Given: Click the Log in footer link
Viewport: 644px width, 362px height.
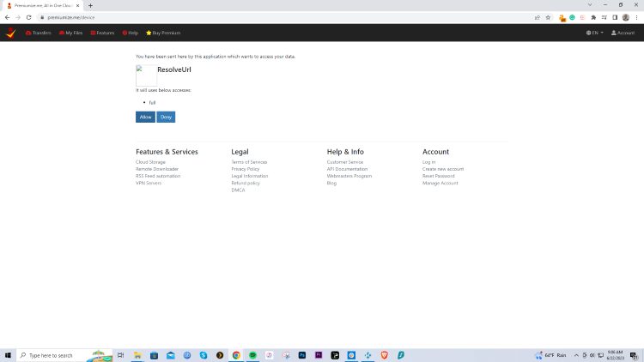Looking at the screenshot, I should [x=428, y=162].
